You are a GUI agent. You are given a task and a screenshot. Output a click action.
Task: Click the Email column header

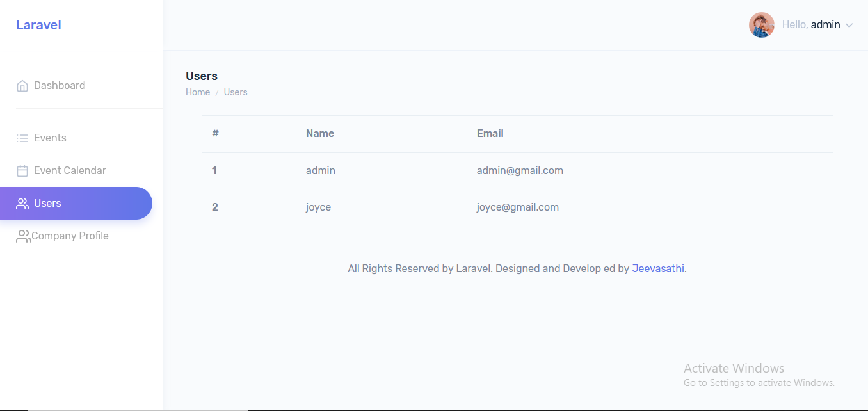click(x=490, y=134)
